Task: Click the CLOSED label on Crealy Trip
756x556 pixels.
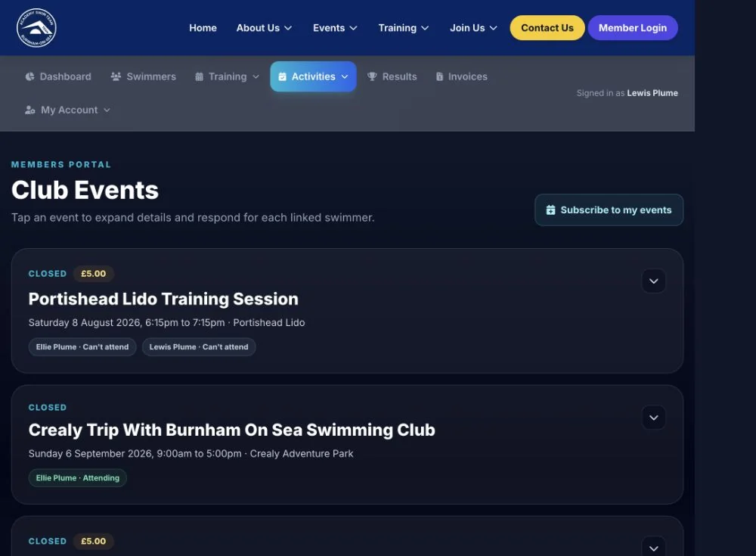Action: point(48,407)
